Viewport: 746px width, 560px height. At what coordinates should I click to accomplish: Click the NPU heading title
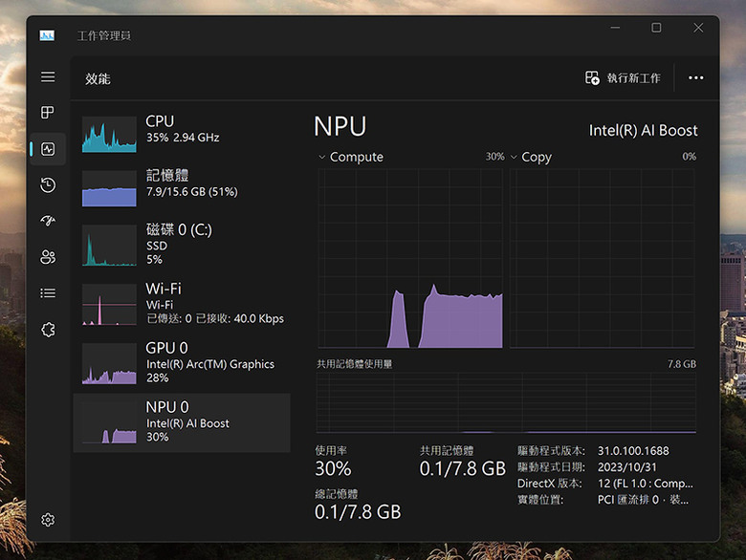(340, 127)
